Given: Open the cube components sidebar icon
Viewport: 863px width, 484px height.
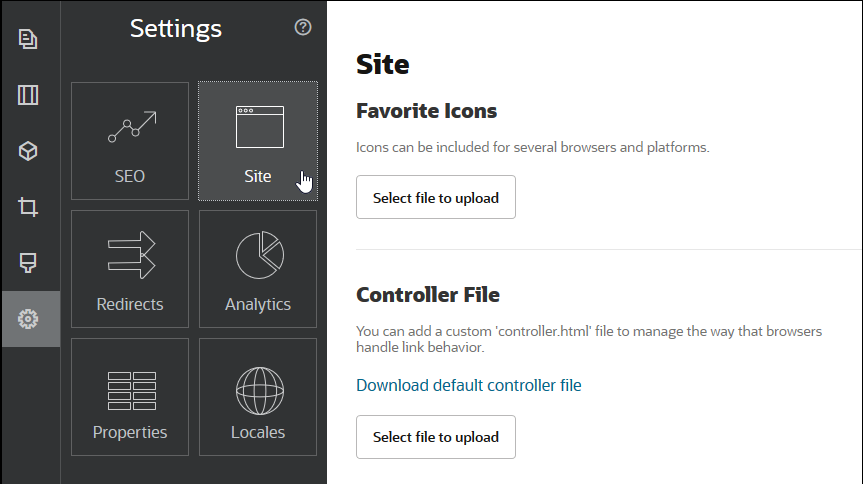Looking at the screenshot, I should pos(28,152).
